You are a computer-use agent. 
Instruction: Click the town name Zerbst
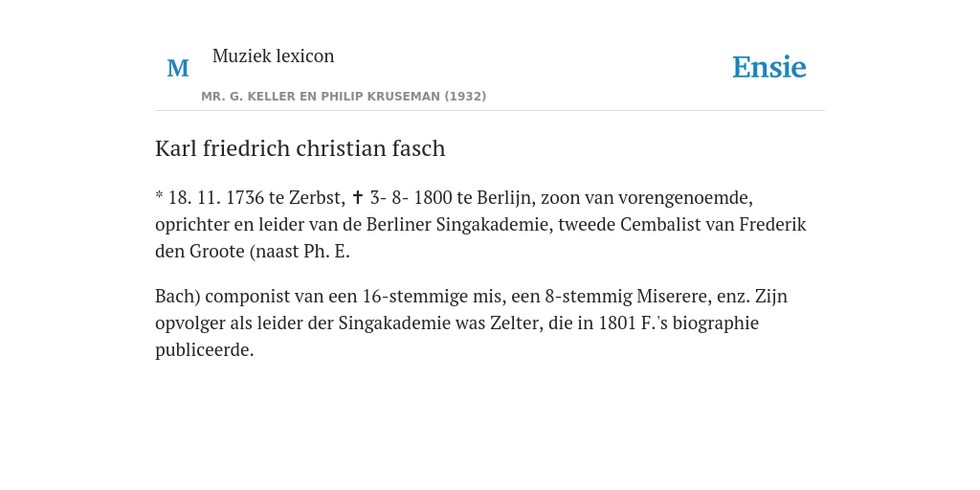[x=317, y=198]
